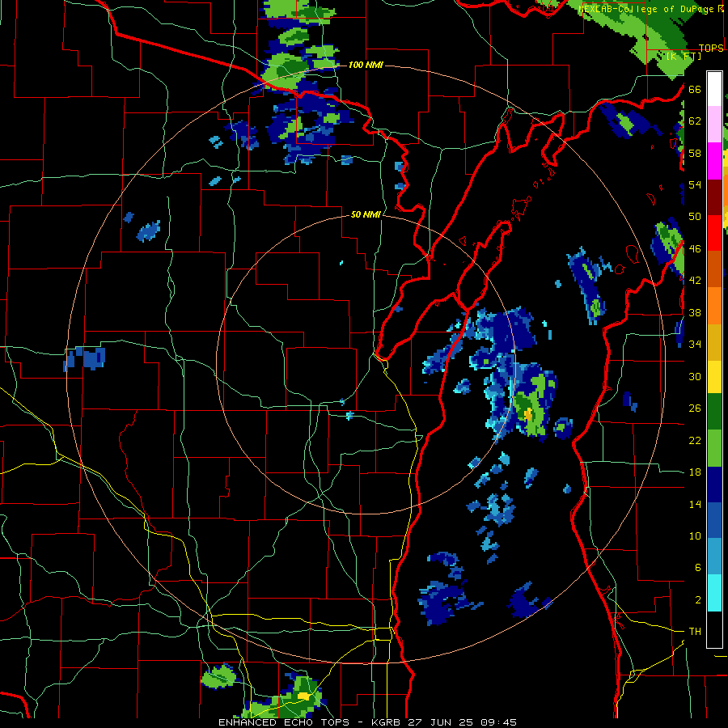728x728 pixels.
Task: Click the 2 value on the legend scale
Action: coord(698,600)
